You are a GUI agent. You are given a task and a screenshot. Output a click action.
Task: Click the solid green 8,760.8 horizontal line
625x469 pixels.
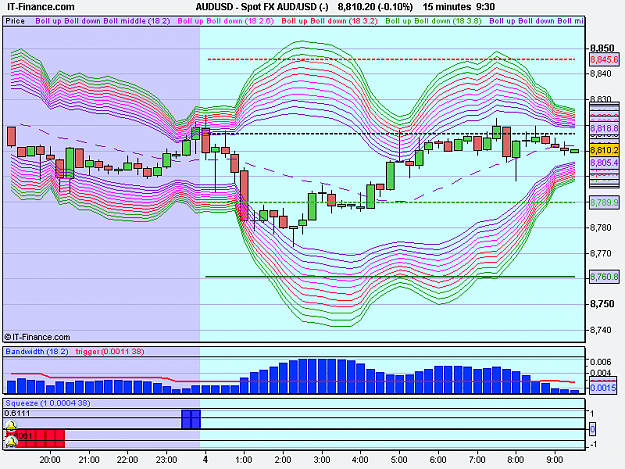point(390,277)
